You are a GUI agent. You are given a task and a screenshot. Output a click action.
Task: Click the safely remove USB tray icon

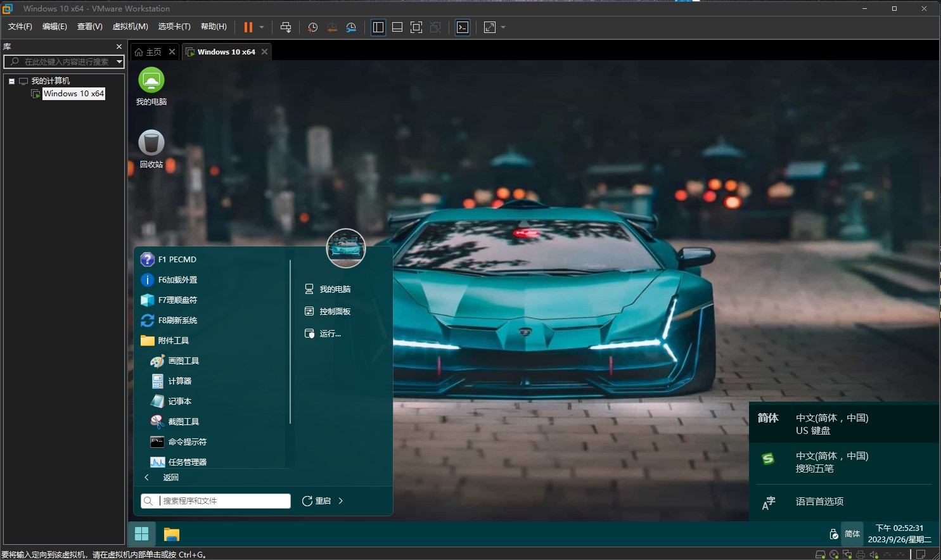834,534
